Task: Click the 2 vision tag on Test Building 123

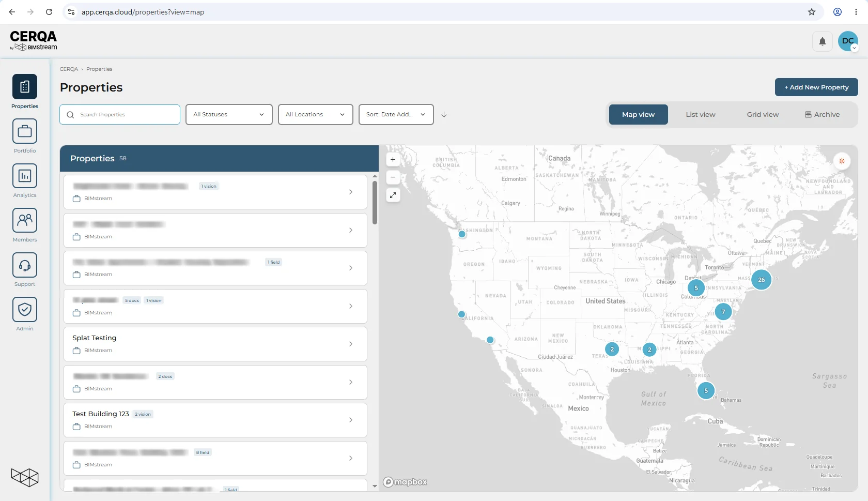Action: [143, 414]
